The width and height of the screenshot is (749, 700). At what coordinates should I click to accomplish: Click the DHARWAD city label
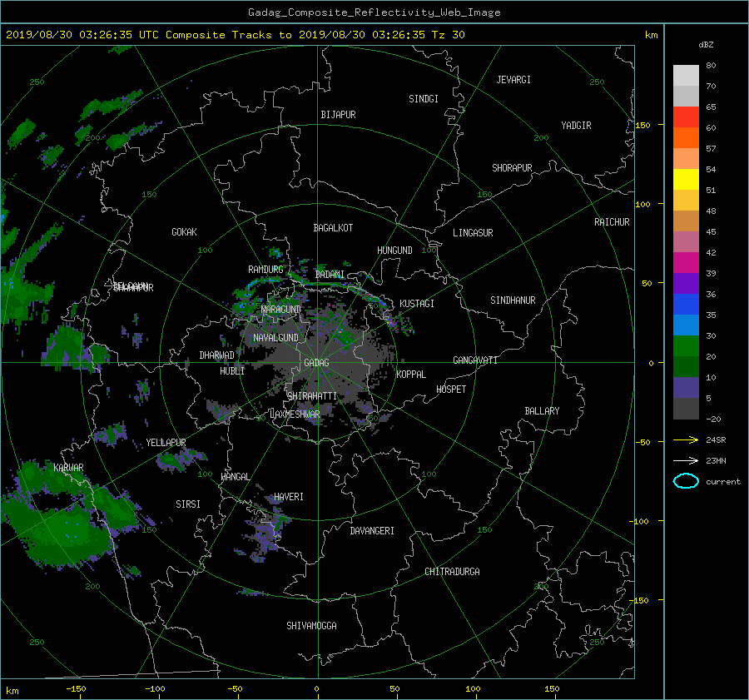pyautogui.click(x=216, y=355)
